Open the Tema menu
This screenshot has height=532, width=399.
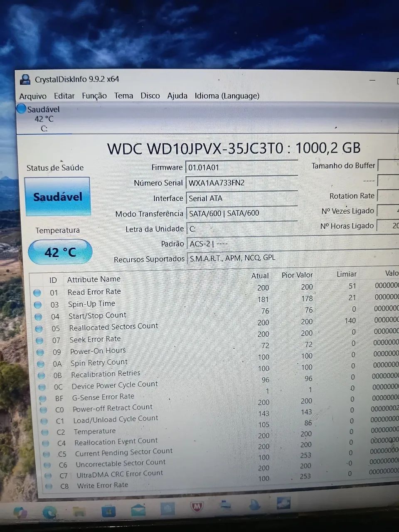[x=123, y=96]
